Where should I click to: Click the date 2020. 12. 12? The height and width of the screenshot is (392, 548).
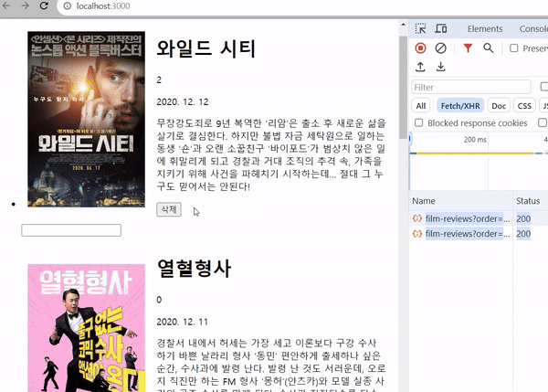click(183, 101)
